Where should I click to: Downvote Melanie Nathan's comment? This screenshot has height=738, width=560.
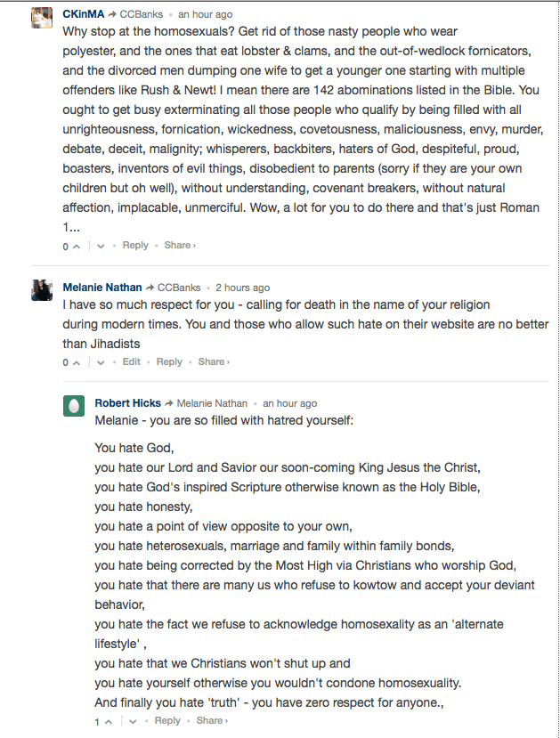[x=101, y=362]
